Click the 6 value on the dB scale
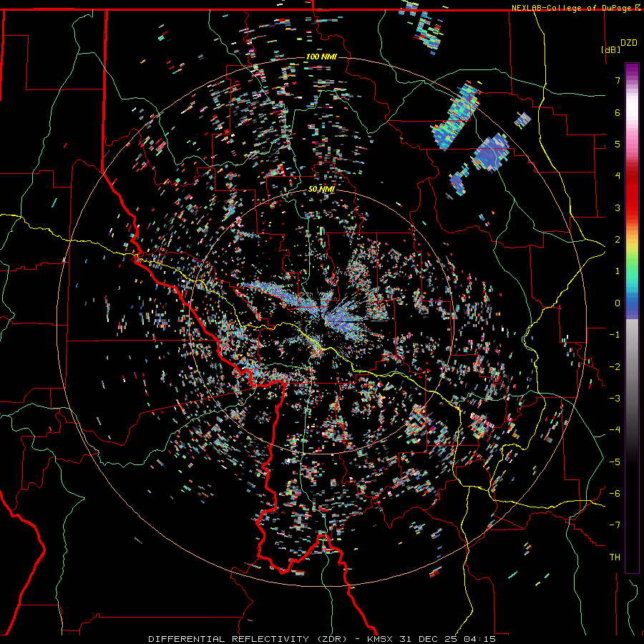Viewport: 644px width, 644px height. coord(618,112)
